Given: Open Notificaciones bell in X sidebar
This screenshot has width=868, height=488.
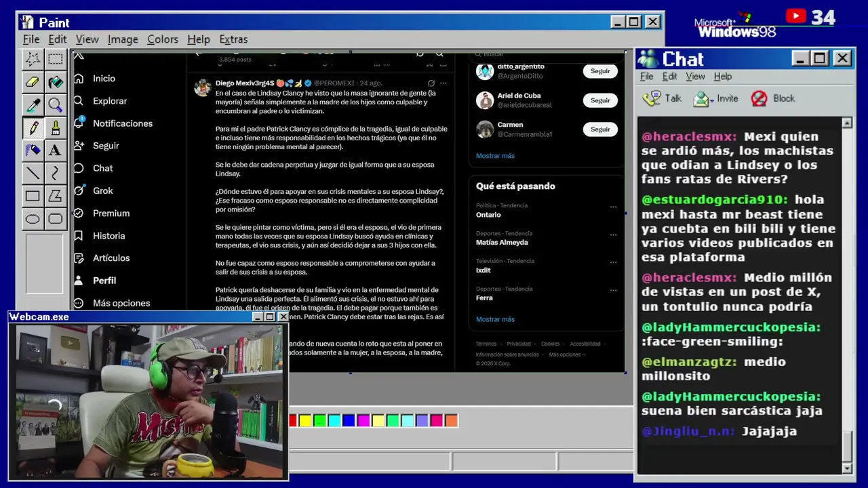Looking at the screenshot, I should click(x=79, y=123).
